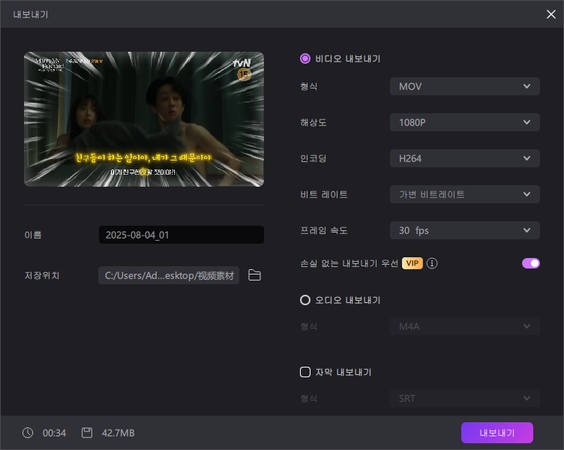Enable the 자막 내보내기 checkbox
The image size is (564, 450).
(305, 372)
